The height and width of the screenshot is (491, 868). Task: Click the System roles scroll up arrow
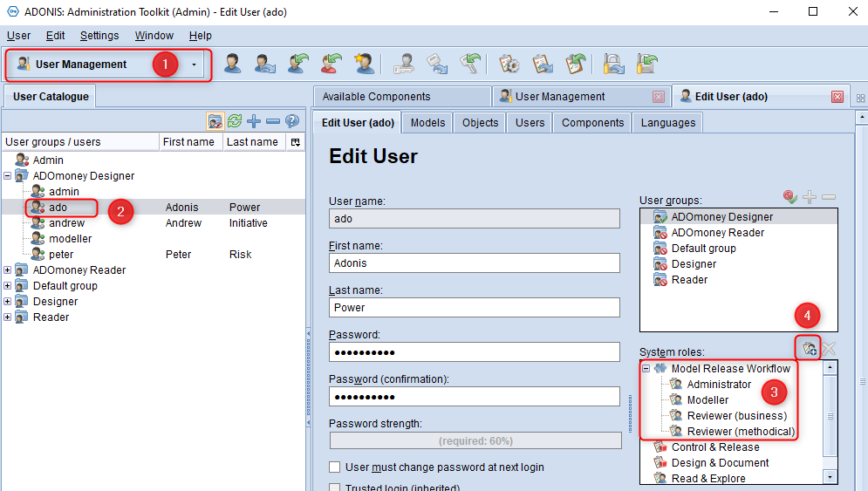830,368
